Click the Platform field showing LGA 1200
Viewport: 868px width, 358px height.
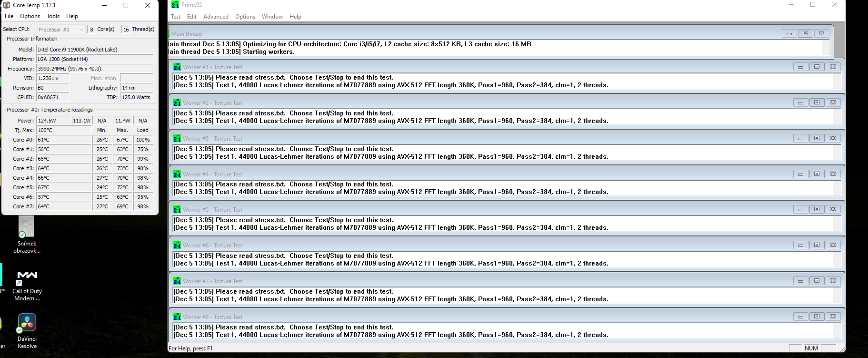coord(95,59)
